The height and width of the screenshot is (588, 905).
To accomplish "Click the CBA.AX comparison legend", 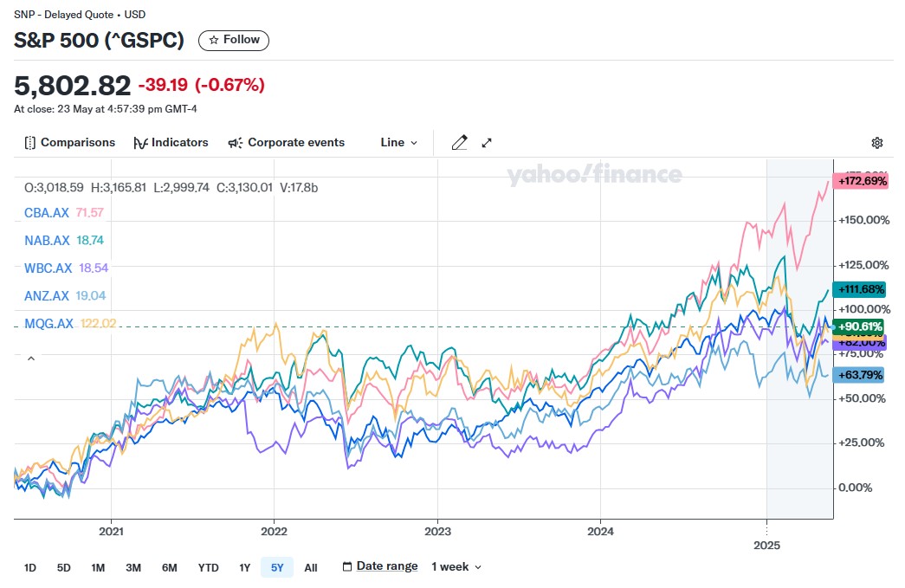I will coord(47,213).
